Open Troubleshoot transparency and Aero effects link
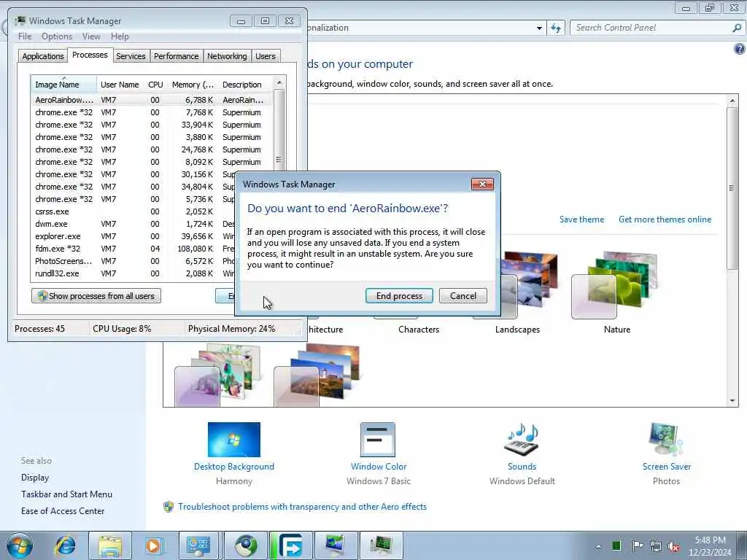747x560 pixels. click(302, 507)
